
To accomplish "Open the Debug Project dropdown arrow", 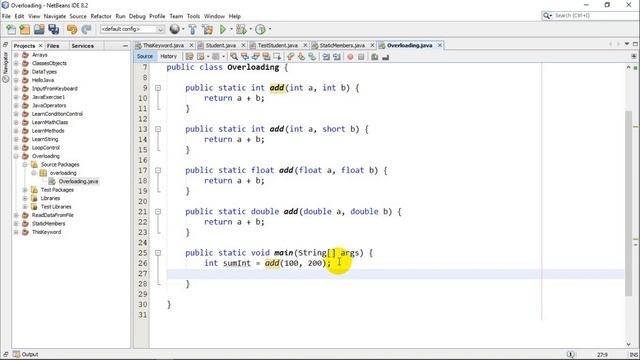I will [250, 29].
